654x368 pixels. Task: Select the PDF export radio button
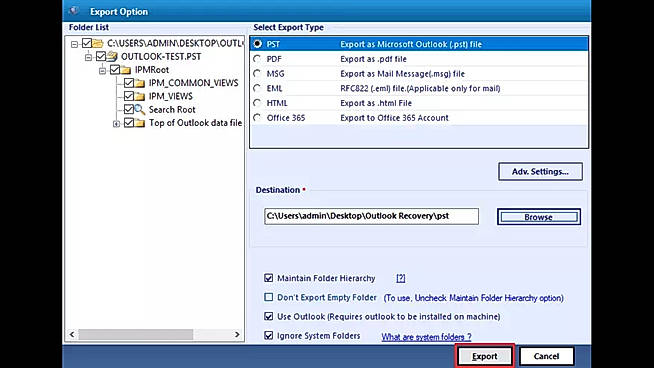click(257, 59)
